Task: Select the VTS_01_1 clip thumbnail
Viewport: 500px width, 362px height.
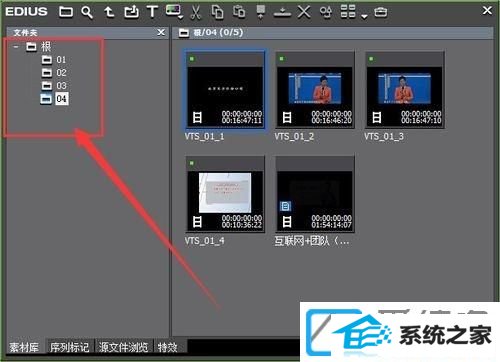Action: 225,90
